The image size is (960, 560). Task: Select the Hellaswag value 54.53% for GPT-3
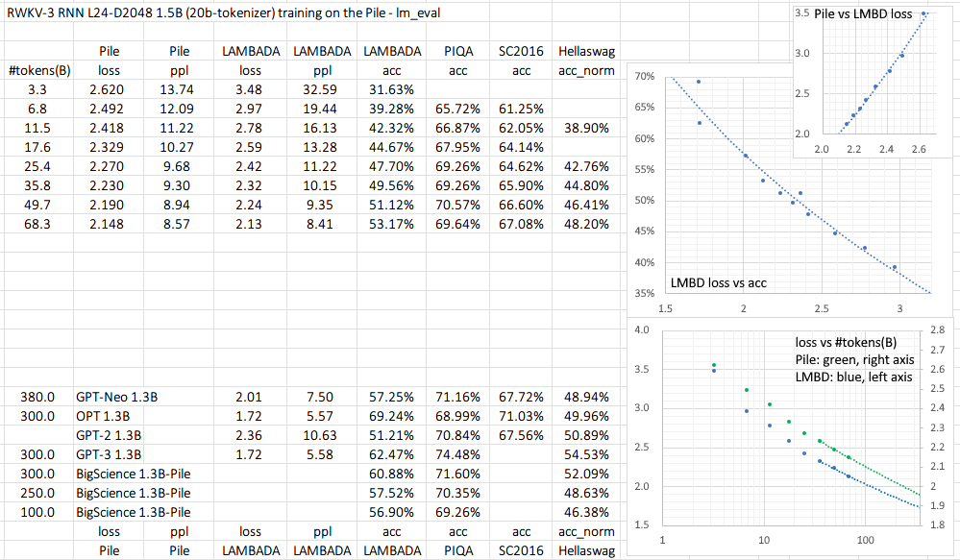click(x=586, y=452)
